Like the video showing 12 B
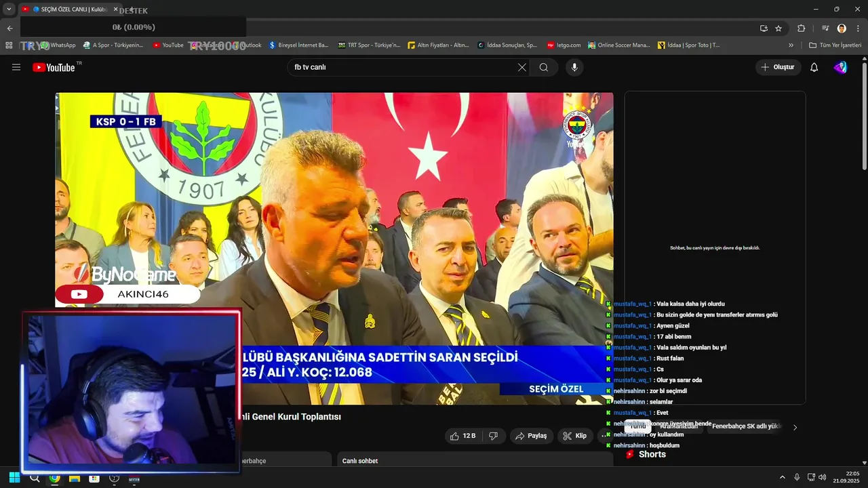868x488 pixels. click(x=463, y=436)
